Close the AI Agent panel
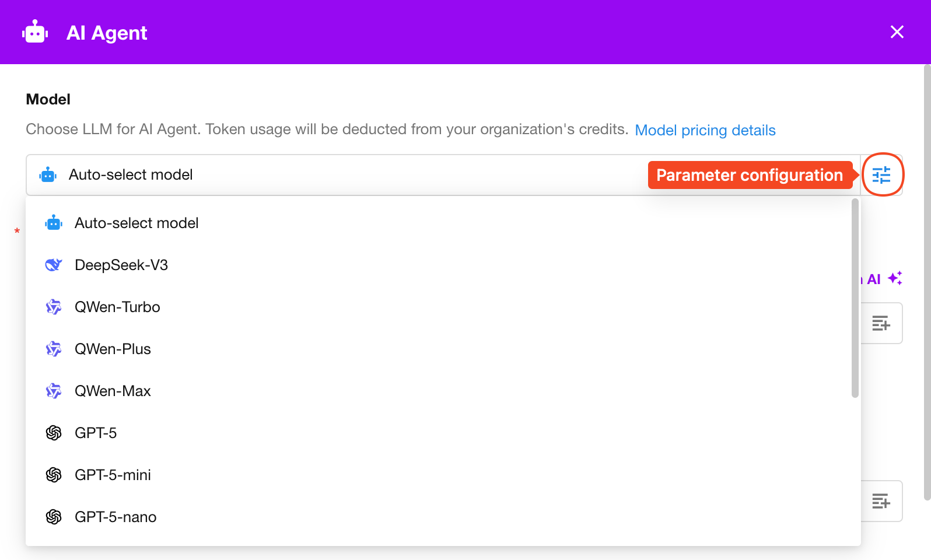This screenshot has height=560, width=931. point(897,32)
